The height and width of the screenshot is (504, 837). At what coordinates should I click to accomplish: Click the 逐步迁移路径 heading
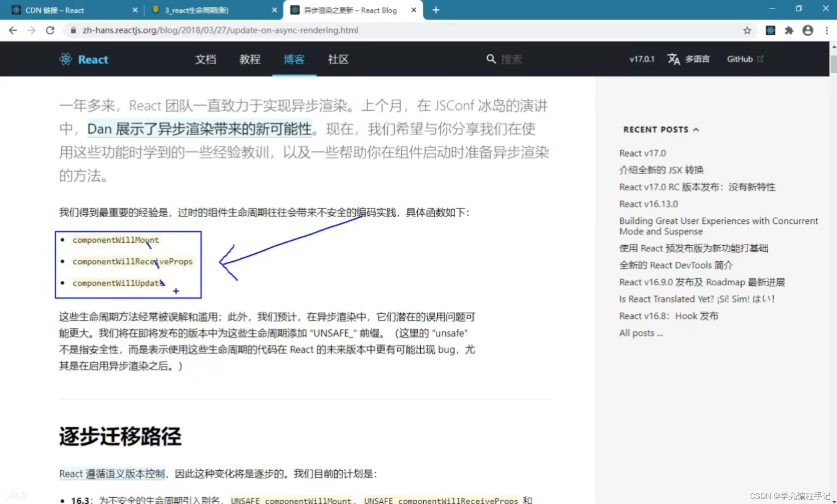point(120,436)
